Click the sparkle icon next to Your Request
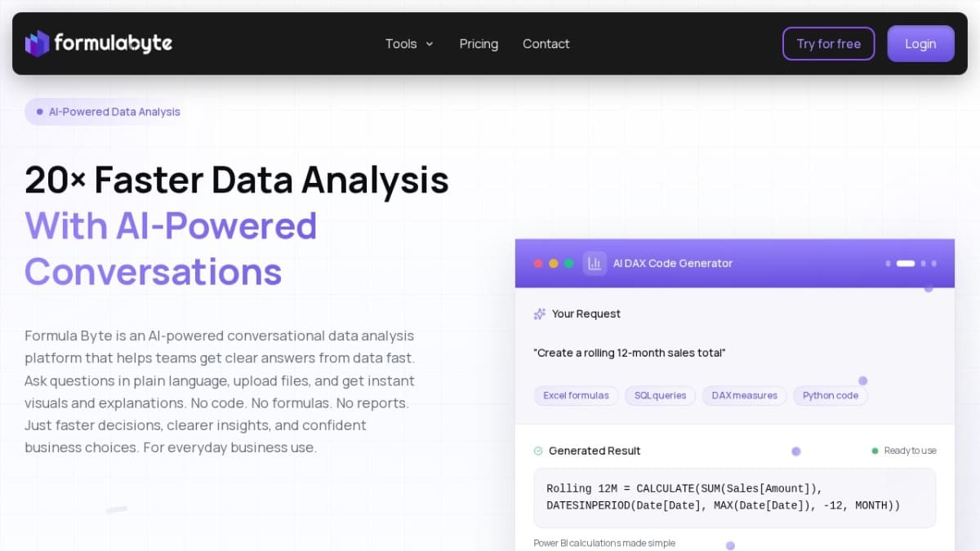980x551 pixels. tap(539, 313)
